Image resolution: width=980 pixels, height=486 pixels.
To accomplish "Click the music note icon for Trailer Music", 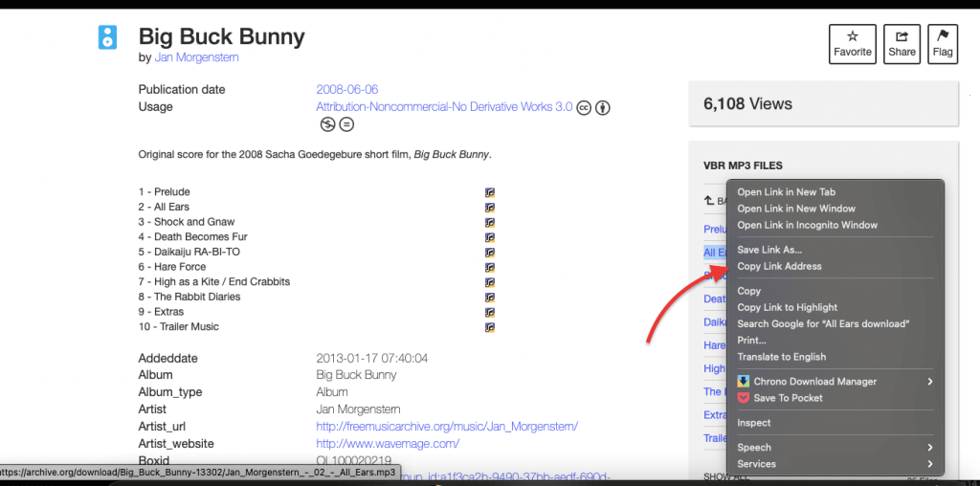I will (x=490, y=327).
